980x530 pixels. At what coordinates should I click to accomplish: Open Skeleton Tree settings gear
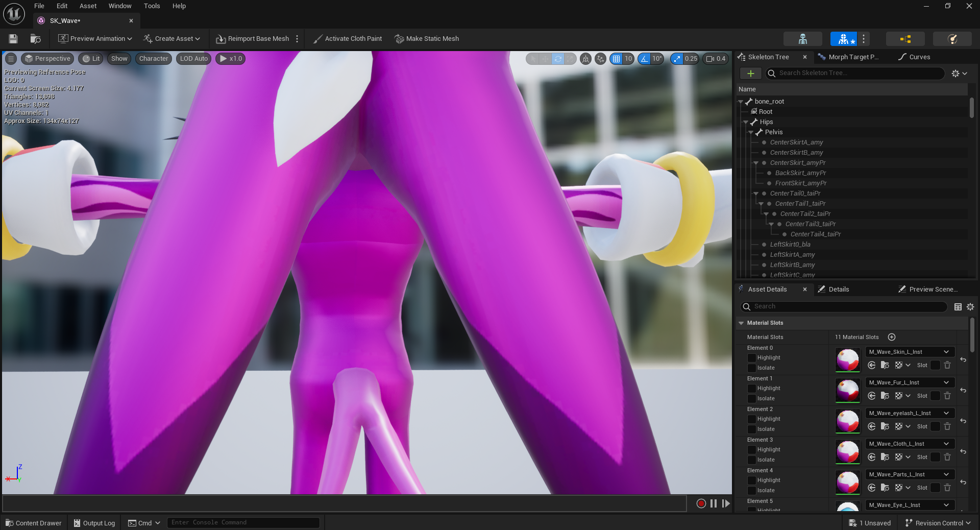pyautogui.click(x=959, y=74)
